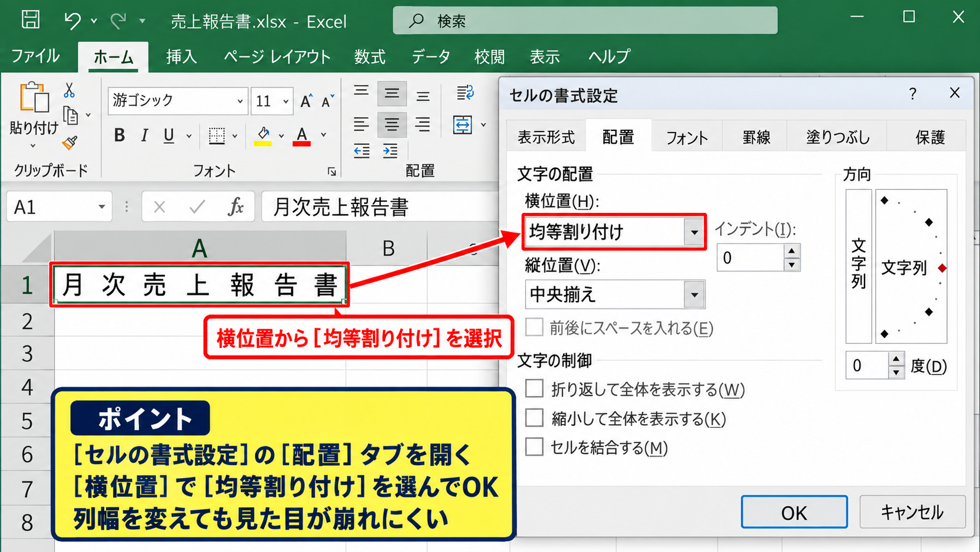Click the Center text icon
Image resolution: width=980 pixels, height=552 pixels.
(x=392, y=124)
